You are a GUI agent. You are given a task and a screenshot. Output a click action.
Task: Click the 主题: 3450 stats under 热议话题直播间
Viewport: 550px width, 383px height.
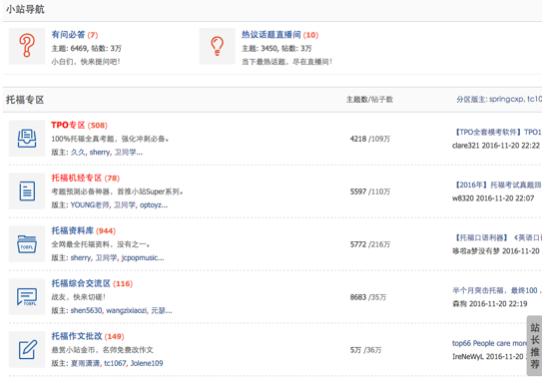(276, 48)
